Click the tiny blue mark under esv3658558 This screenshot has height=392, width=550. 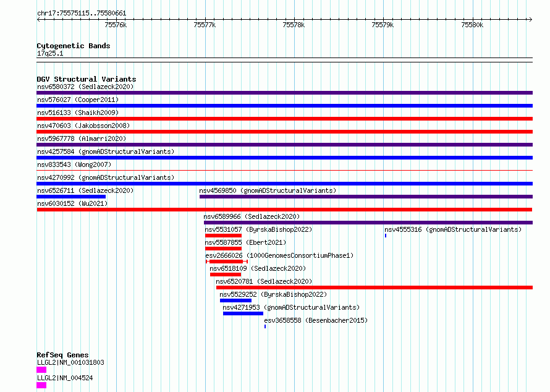coord(265,326)
